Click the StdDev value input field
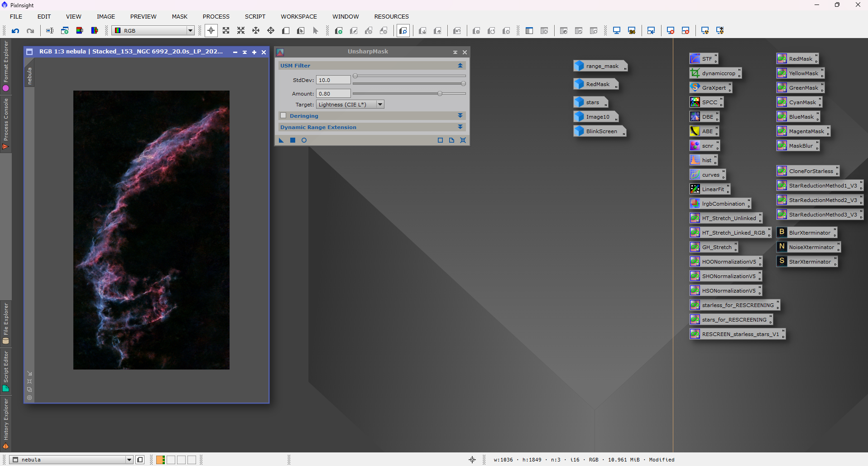The height and width of the screenshot is (466, 868). coord(333,80)
